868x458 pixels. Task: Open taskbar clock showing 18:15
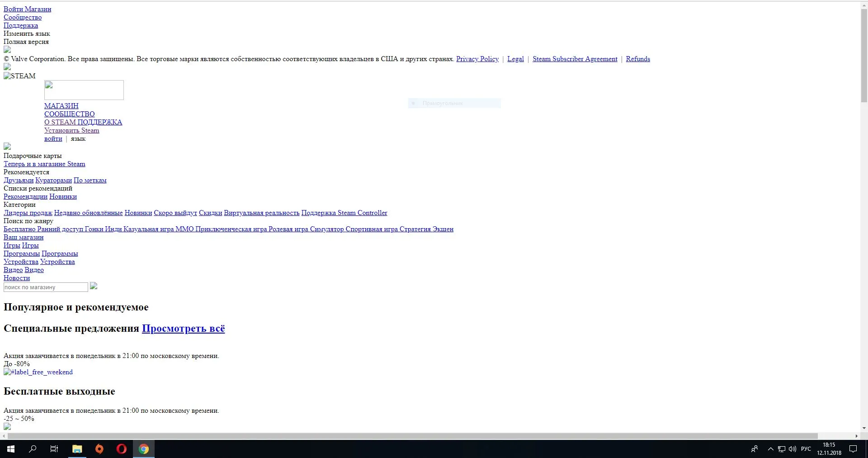[x=829, y=449]
